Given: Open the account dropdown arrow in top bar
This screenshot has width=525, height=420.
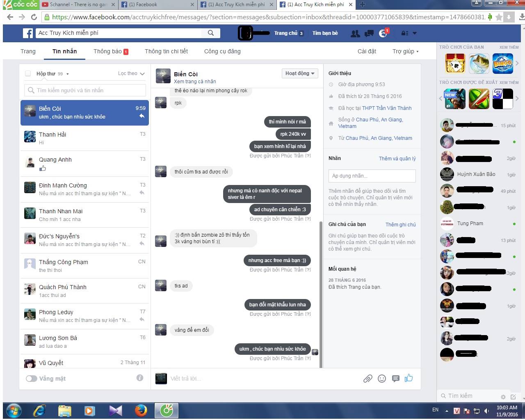Looking at the screenshot, I should tap(415, 33).
